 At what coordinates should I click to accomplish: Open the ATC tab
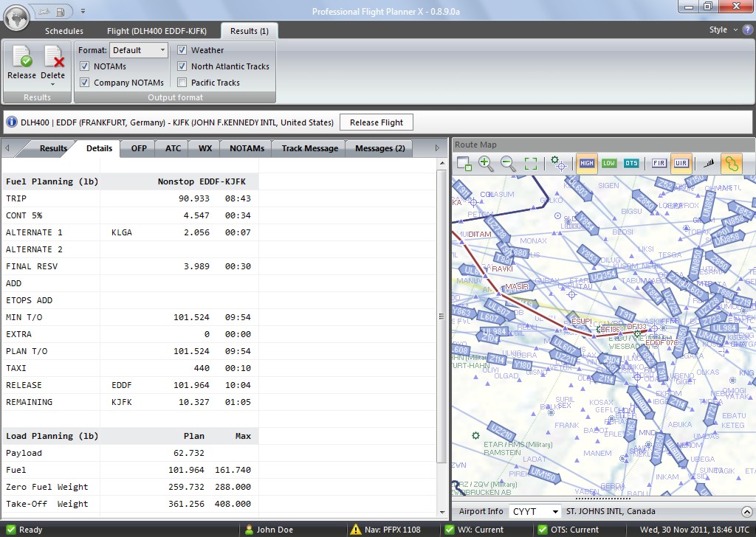click(x=173, y=148)
